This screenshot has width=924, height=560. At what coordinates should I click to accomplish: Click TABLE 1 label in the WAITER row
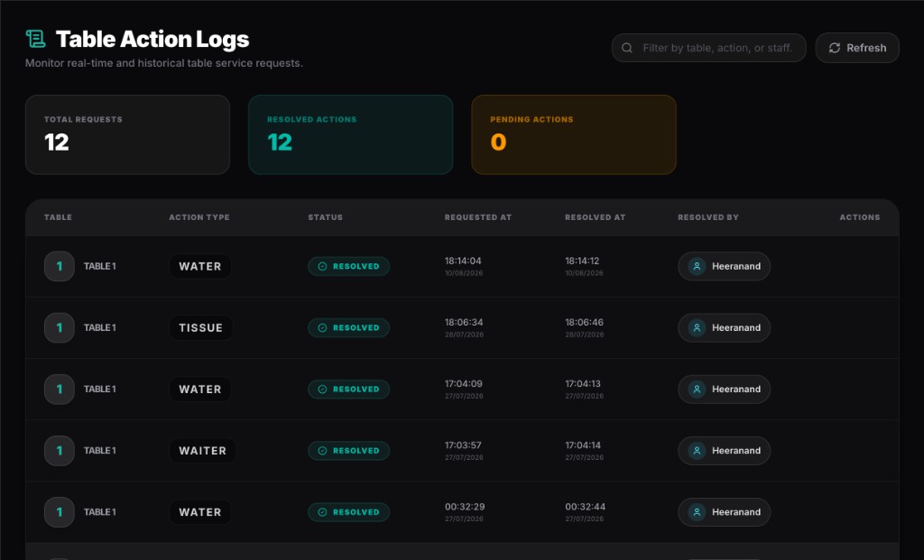pos(99,451)
